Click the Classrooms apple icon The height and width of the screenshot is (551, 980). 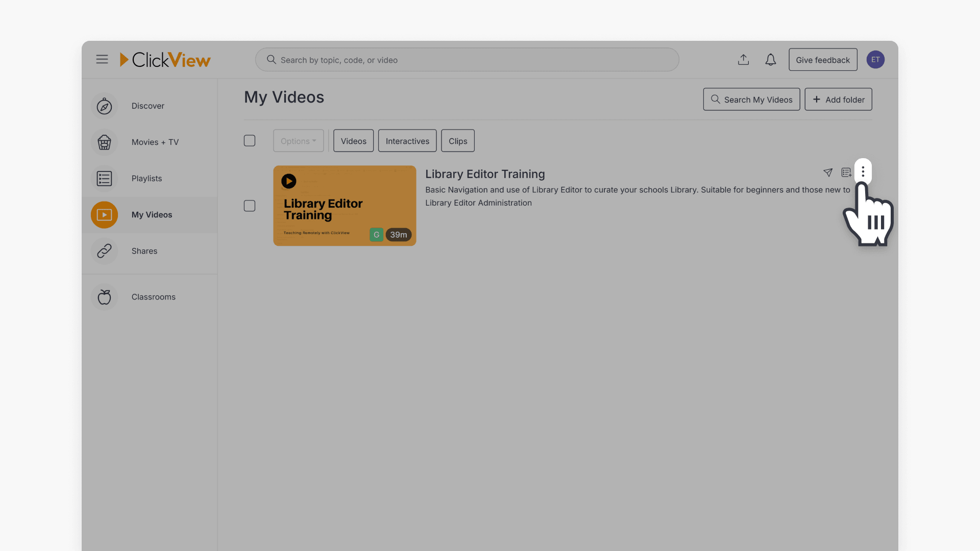104,297
